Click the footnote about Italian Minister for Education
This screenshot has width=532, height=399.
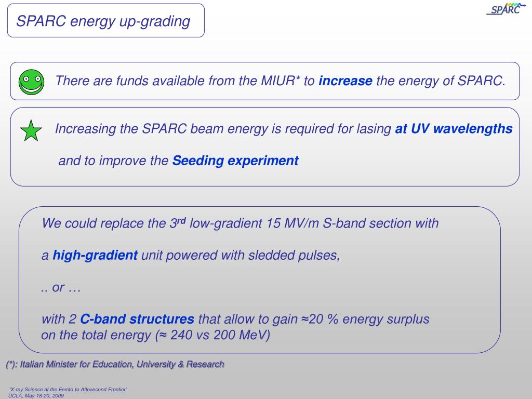pos(115,364)
